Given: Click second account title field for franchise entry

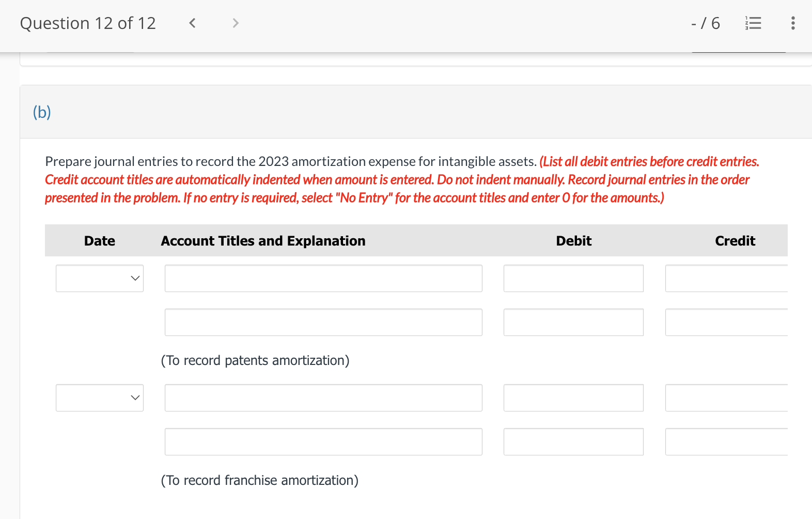Looking at the screenshot, I should (x=323, y=441).
